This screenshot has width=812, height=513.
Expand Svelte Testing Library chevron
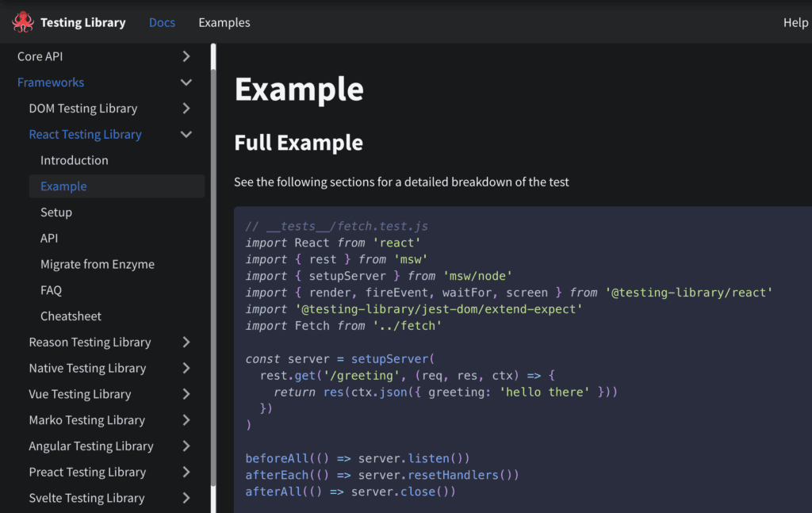(x=186, y=498)
